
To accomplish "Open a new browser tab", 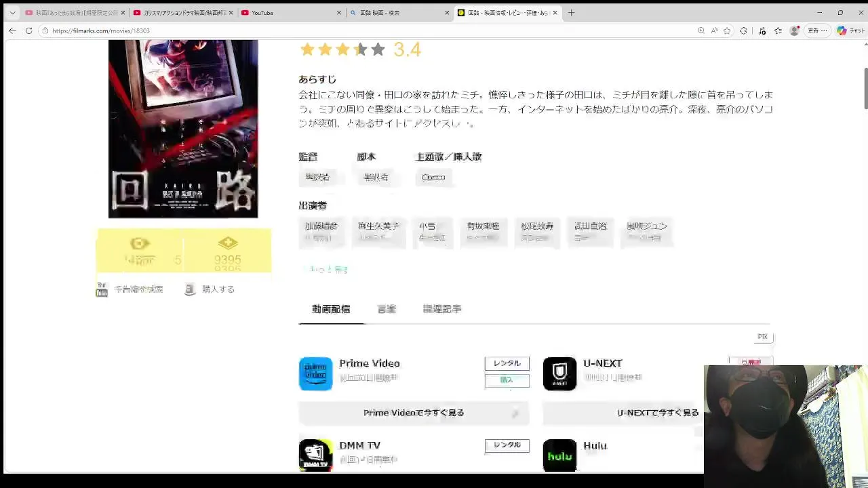I will 571,13.
